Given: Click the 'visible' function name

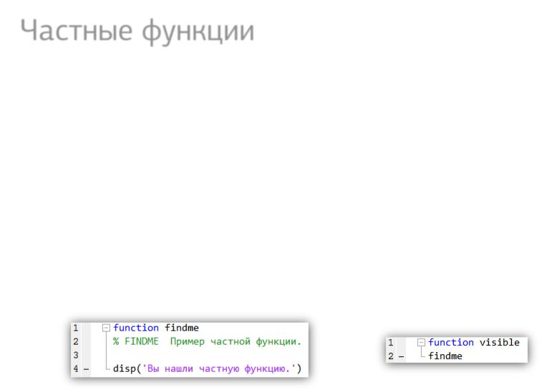Looking at the screenshot, I should (500, 342).
